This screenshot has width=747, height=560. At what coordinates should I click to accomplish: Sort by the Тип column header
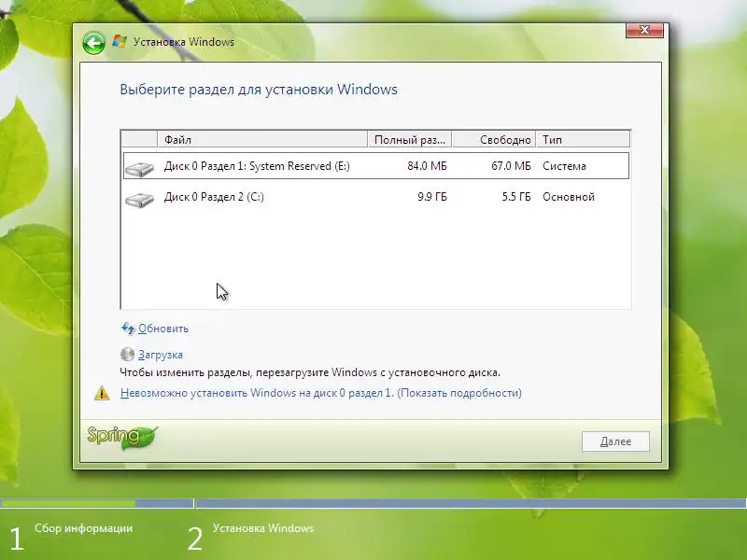[583, 139]
